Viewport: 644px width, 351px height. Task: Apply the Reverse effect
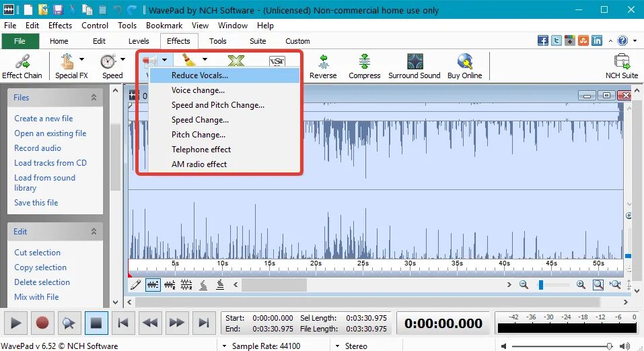coord(323,66)
